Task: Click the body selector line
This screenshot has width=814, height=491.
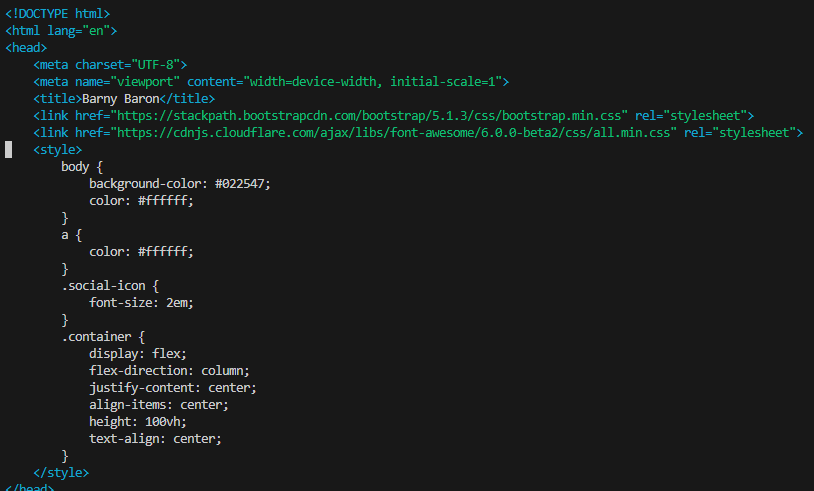Action: 82,167
